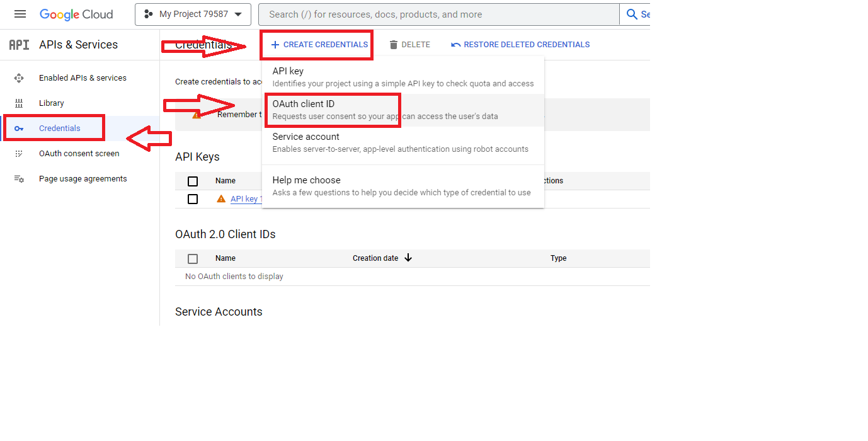Screen dimensions: 868x441
Task: Open OAuth consent screen page
Action: (x=79, y=154)
